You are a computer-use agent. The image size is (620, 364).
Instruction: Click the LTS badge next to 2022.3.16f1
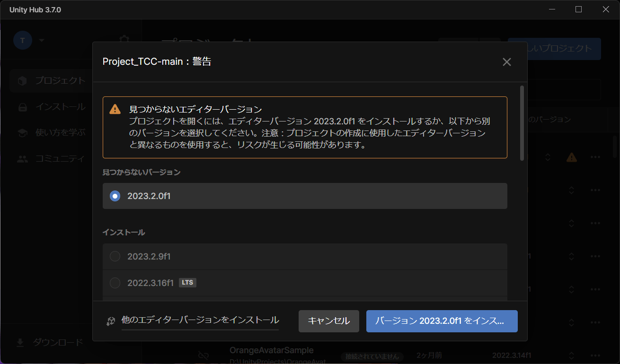[x=187, y=283]
